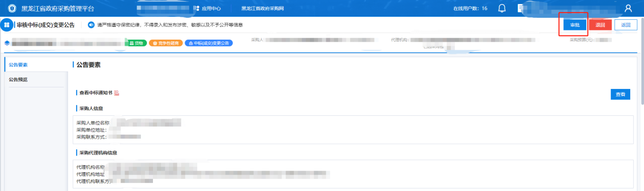Click the 代理机构名称 field label
The image size is (644, 191).
90,167
